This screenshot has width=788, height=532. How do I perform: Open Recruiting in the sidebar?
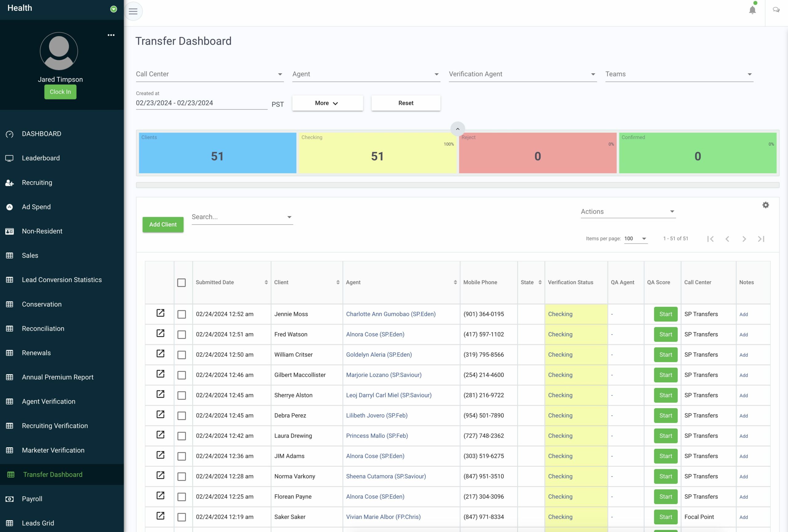[37, 183]
